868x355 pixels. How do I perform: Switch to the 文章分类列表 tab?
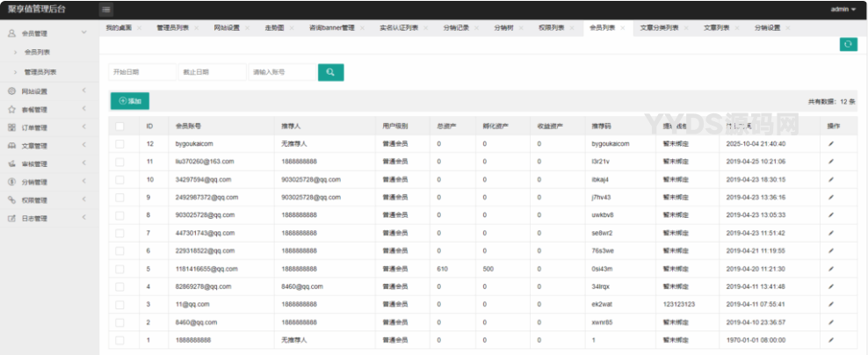[x=659, y=28]
